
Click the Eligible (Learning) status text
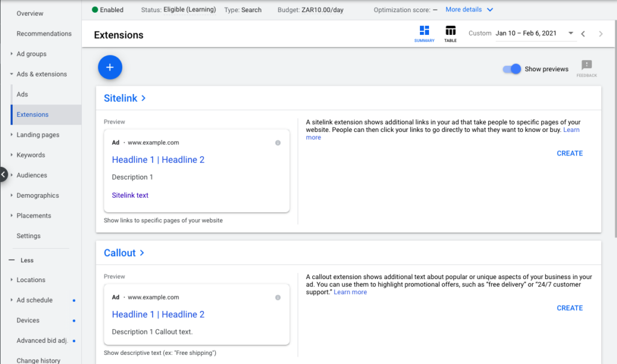190,10
